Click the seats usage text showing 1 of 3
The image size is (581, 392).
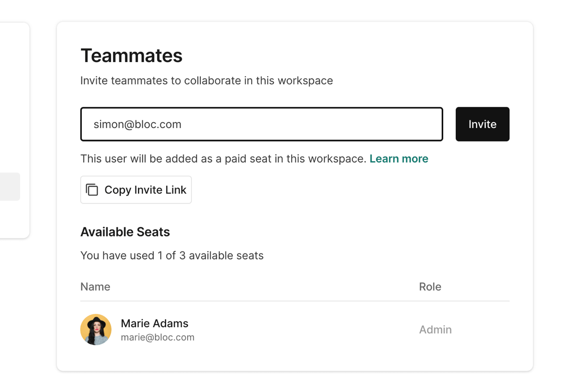tap(172, 256)
